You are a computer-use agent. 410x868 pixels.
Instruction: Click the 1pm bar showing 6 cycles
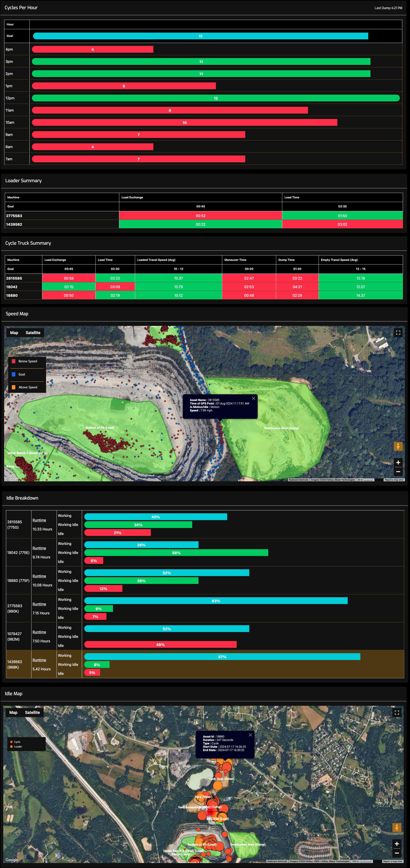click(x=124, y=86)
